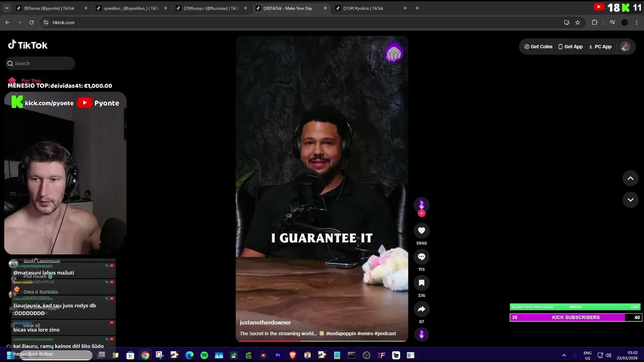The width and height of the screenshot is (644, 362).
Task: Open Brave browser from the taskbar
Action: click(293, 355)
